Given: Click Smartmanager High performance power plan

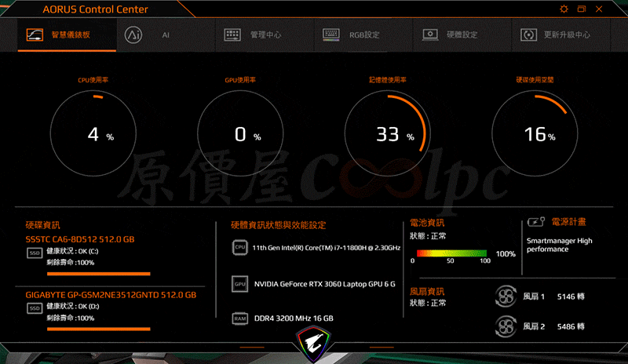Looking at the screenshot, I should coord(560,245).
